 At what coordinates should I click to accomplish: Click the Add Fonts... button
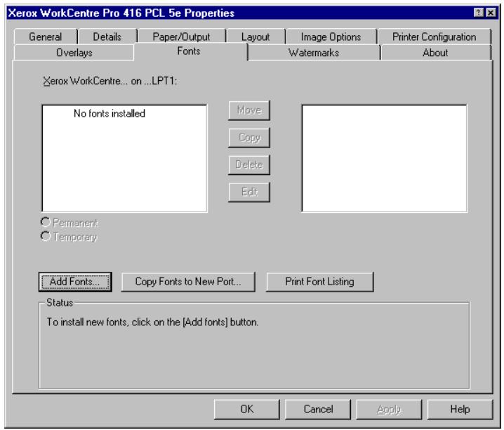[x=75, y=282]
